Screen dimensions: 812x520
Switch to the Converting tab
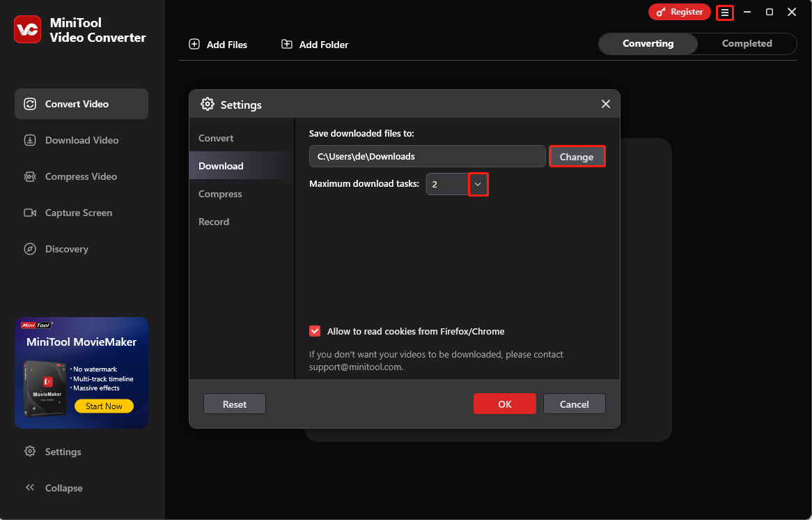click(648, 43)
